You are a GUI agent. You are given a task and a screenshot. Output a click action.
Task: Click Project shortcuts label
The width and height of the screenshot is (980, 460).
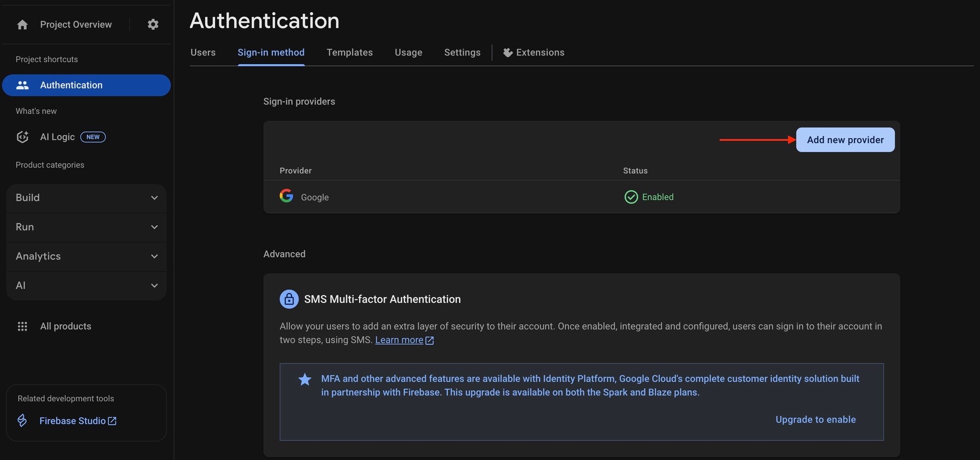point(47,59)
